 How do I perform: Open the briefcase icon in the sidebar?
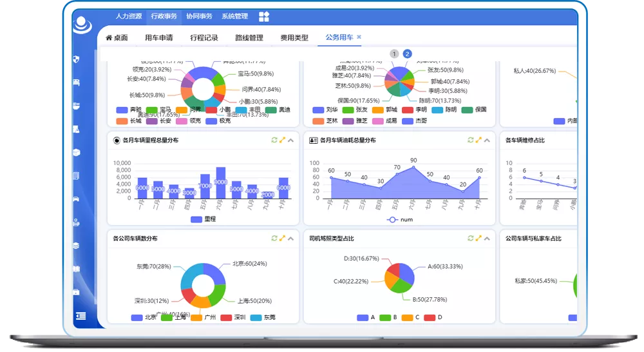tap(76, 293)
